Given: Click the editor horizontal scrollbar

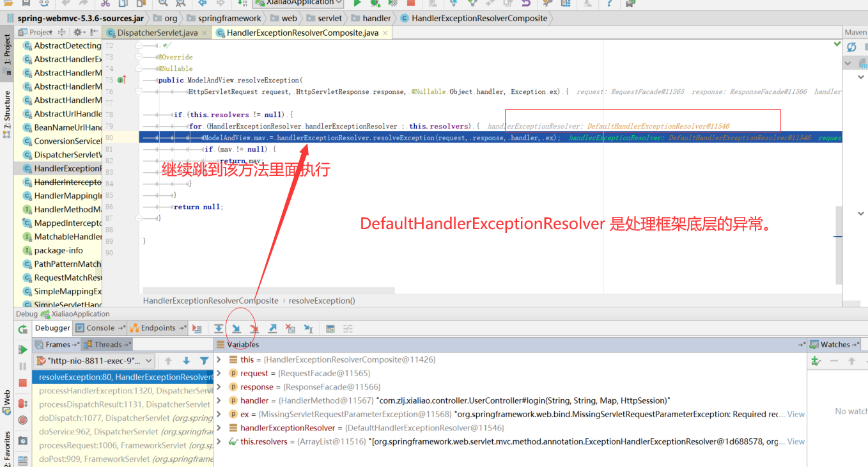Looking at the screenshot, I should pos(268,291).
